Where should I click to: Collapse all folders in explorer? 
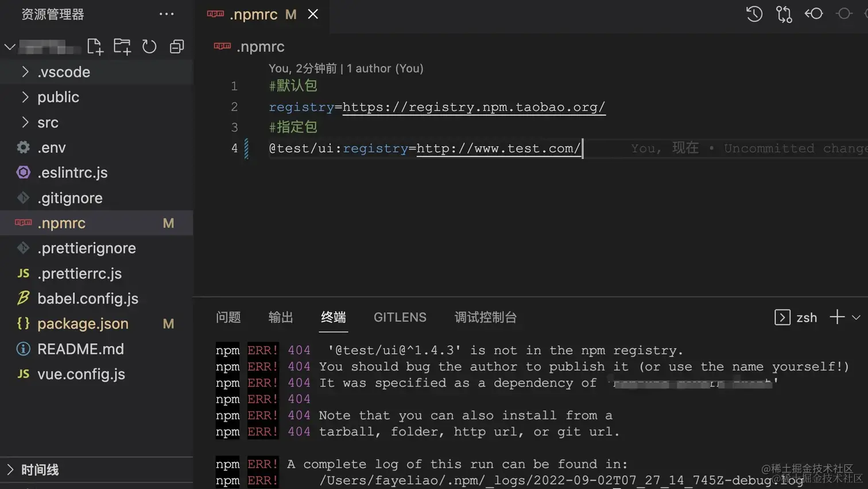(177, 47)
